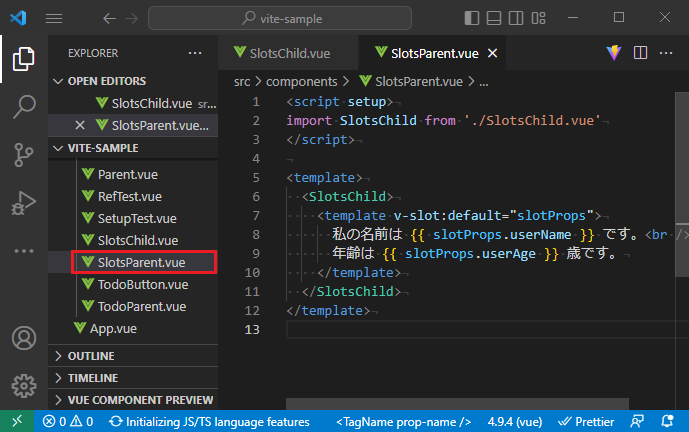Collapse the OPEN EDITORS section
689x432 pixels.
133,81
